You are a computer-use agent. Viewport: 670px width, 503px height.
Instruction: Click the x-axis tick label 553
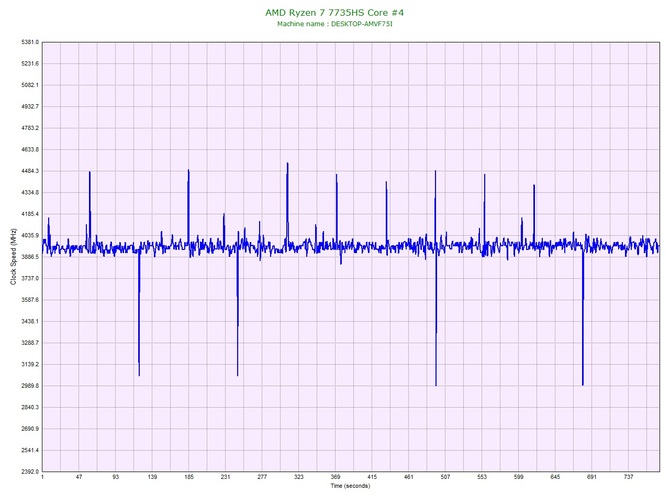click(482, 477)
